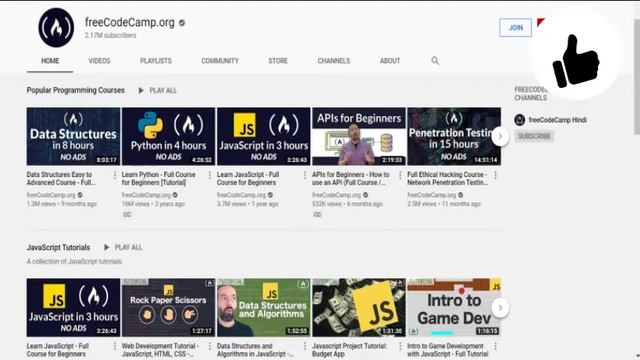
Task: Click the closed captions badge under Learn Python video
Action: coord(127,214)
